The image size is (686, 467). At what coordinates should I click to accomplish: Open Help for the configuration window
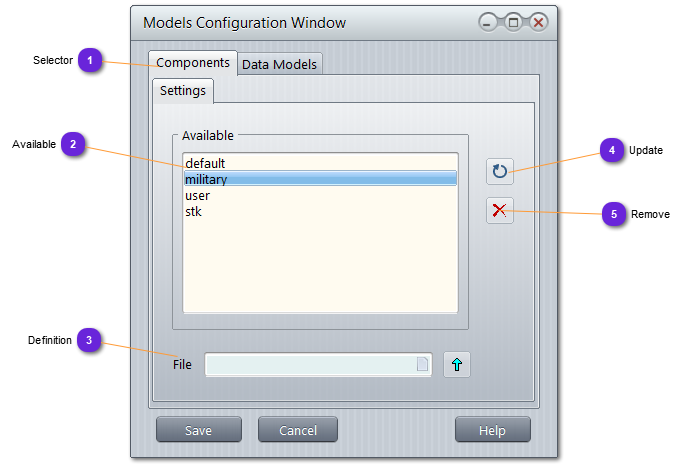coord(492,430)
